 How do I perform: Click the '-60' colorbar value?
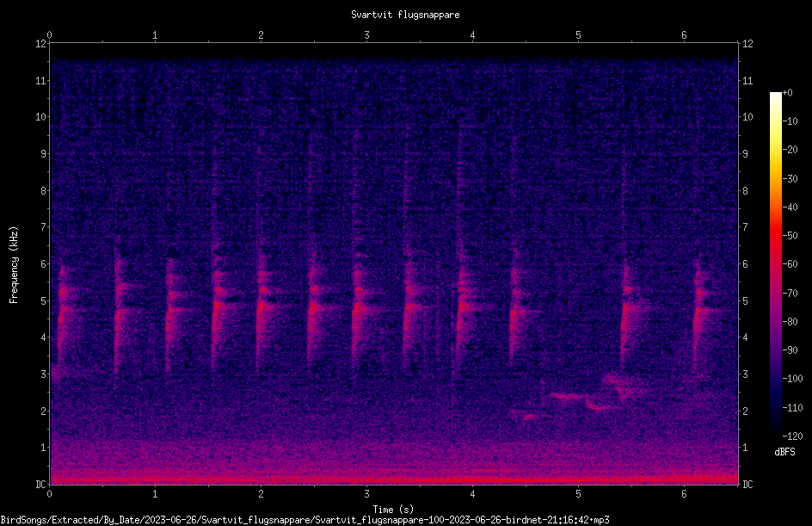790,264
